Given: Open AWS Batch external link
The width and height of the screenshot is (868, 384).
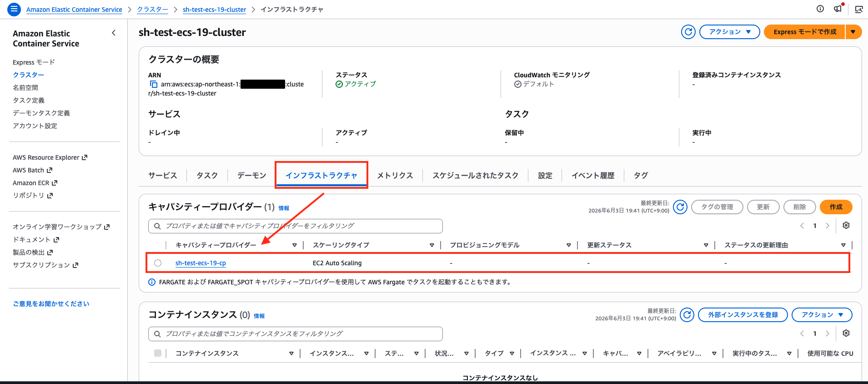Looking at the screenshot, I should click(33, 170).
